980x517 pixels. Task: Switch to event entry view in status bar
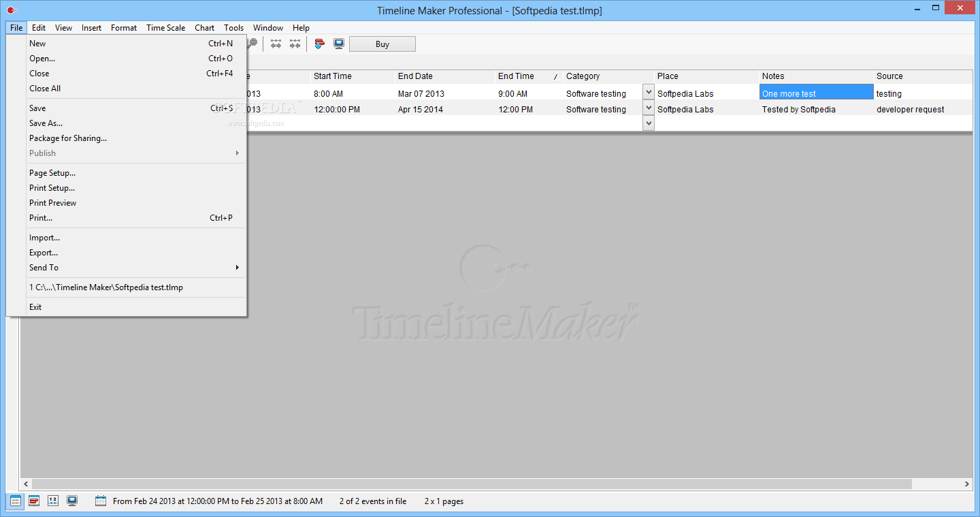(15, 501)
